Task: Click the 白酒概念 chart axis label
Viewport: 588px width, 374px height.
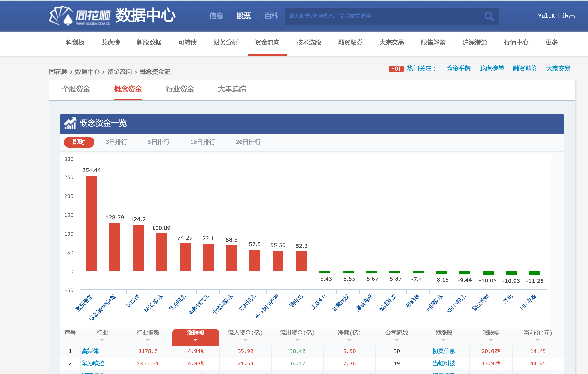Action: pos(434,303)
